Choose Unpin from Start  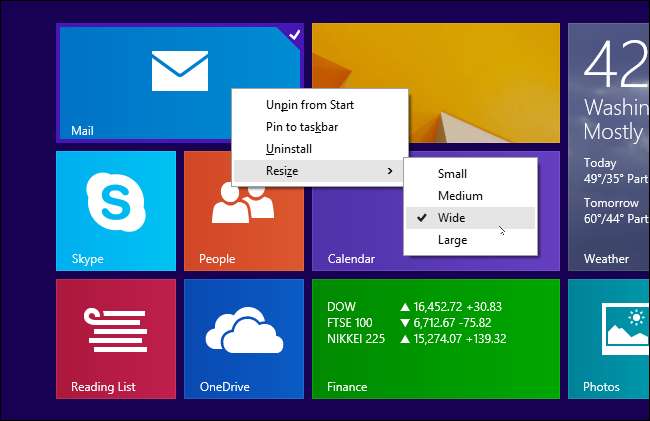310,105
